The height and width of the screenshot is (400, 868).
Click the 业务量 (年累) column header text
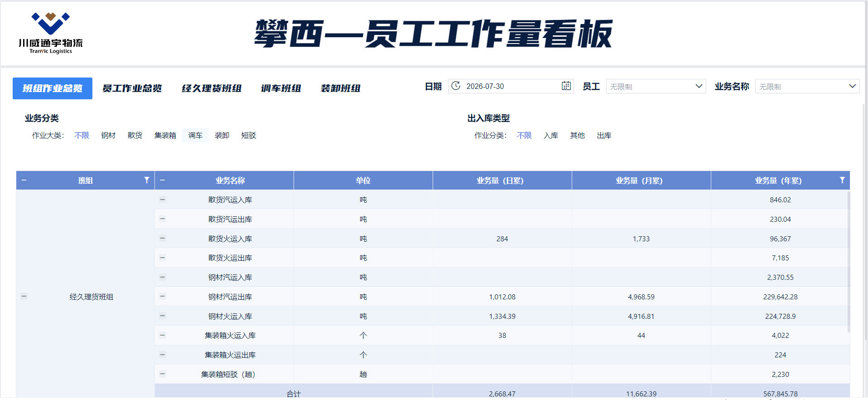(778, 180)
